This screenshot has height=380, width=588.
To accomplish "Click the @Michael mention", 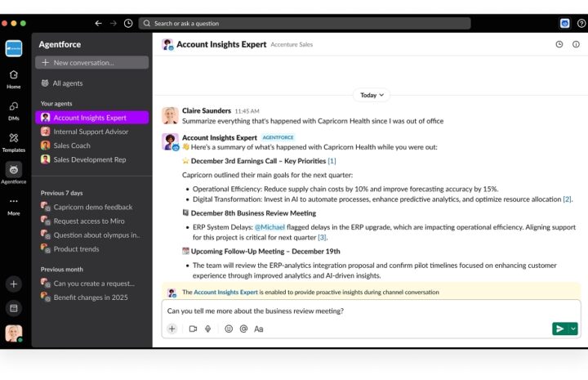I will [269, 227].
